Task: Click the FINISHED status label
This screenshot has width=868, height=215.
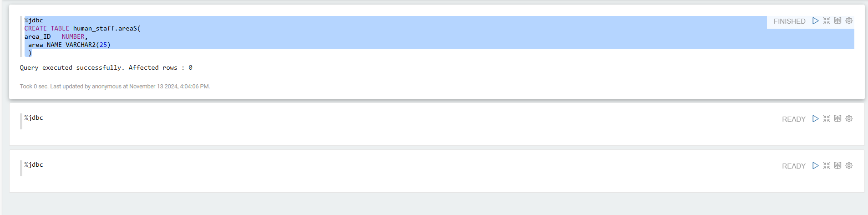Action: point(789,21)
